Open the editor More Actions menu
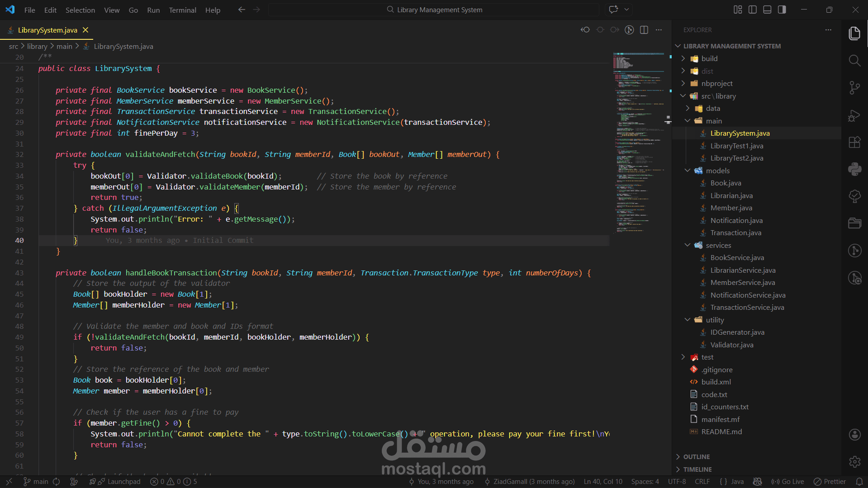868x488 pixels. (x=659, y=30)
